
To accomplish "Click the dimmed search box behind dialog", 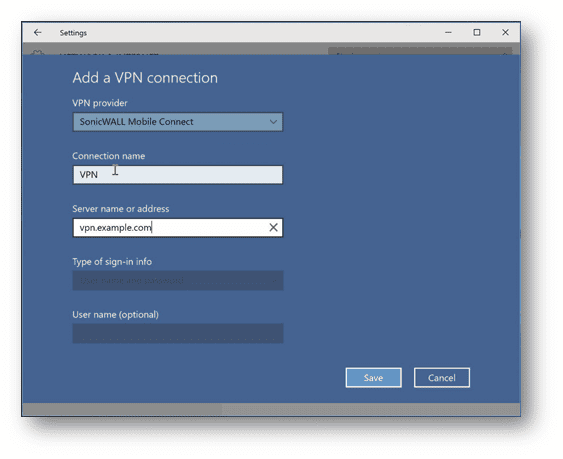I will pyautogui.click(x=420, y=51).
